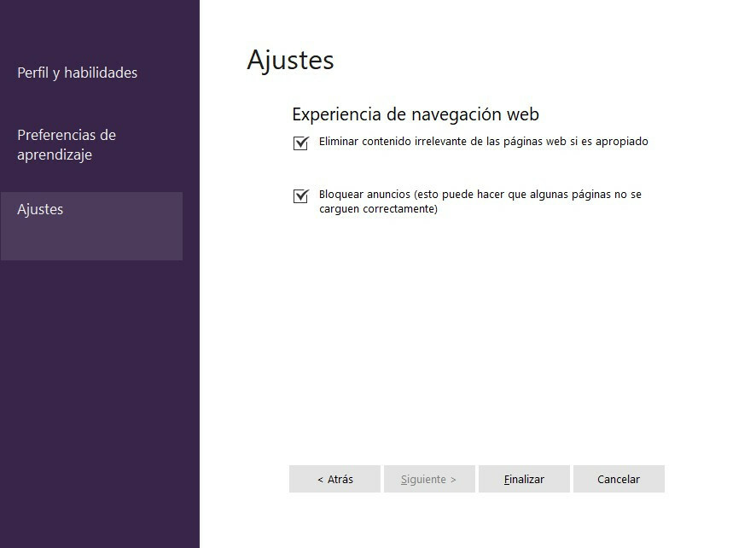Open the Perfil y habilidades section
This screenshot has width=756, height=548.
77,73
